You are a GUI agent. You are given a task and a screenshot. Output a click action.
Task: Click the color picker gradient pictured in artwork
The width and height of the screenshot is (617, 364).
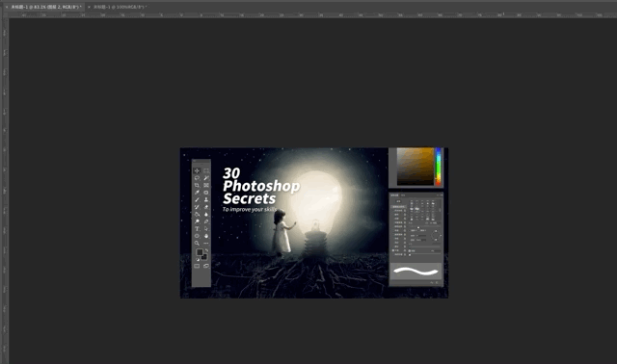click(x=416, y=167)
